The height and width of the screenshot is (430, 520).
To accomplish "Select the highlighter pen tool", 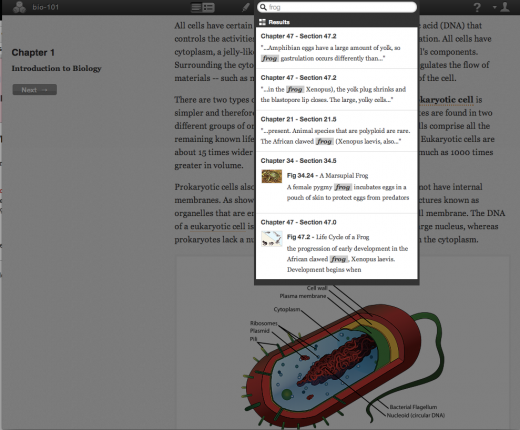I will click(246, 7).
